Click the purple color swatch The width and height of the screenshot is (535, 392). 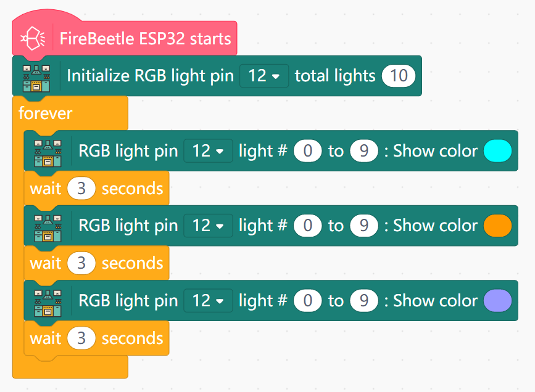point(498,301)
